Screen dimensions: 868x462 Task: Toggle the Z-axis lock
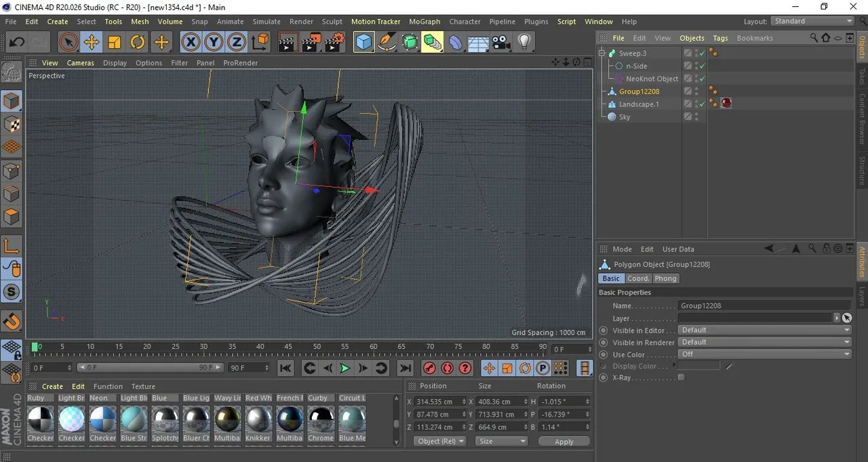click(x=236, y=43)
